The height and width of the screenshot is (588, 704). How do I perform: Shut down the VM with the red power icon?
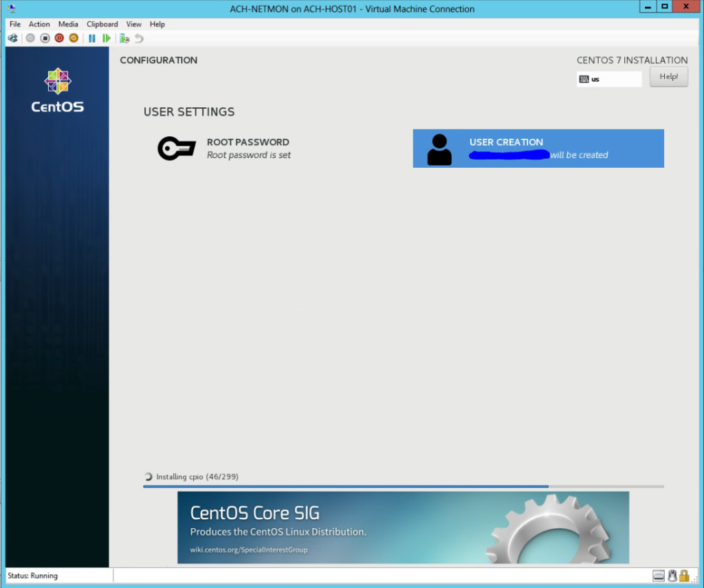click(59, 39)
